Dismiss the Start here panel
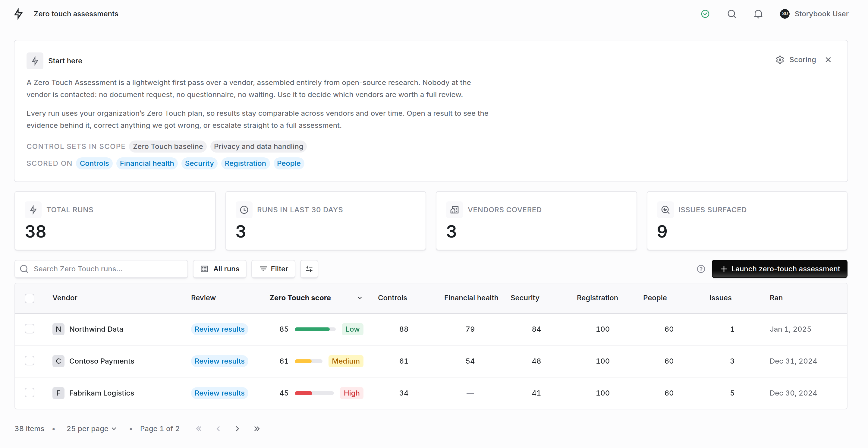868x448 pixels. [x=828, y=60]
